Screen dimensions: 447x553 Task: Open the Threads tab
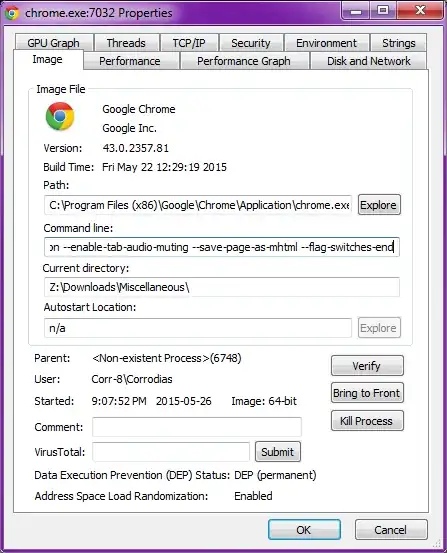point(126,43)
